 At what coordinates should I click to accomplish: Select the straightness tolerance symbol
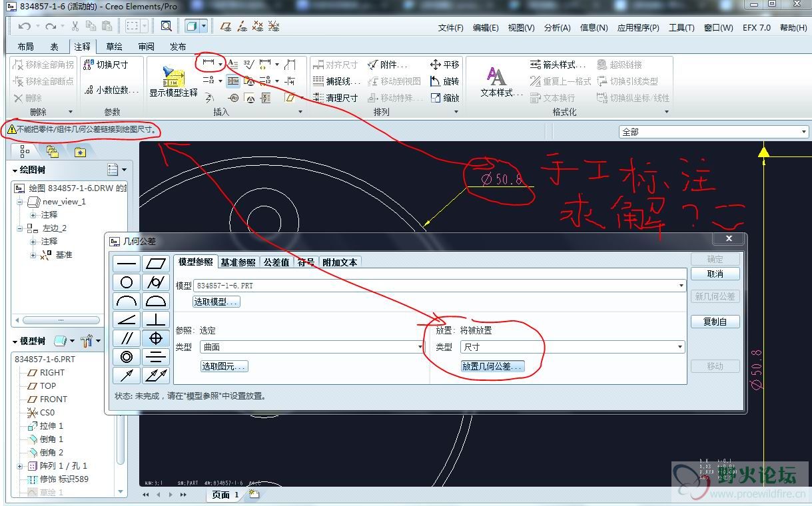click(x=127, y=264)
